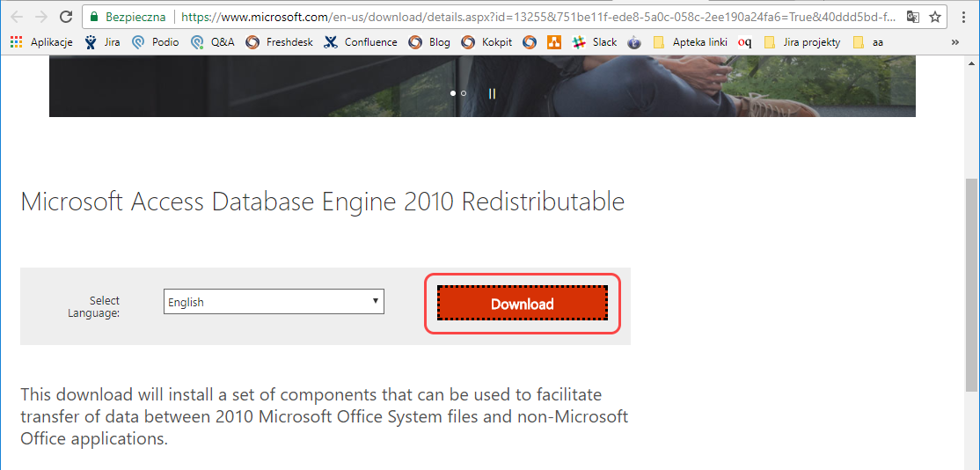The height and width of the screenshot is (470, 980).
Task: Click the translate page icon in address bar
Action: (913, 17)
